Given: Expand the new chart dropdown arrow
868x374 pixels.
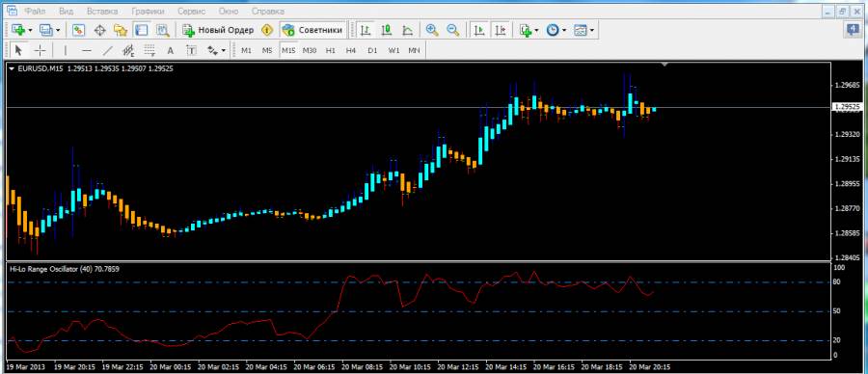Looking at the screenshot, I should (30, 30).
